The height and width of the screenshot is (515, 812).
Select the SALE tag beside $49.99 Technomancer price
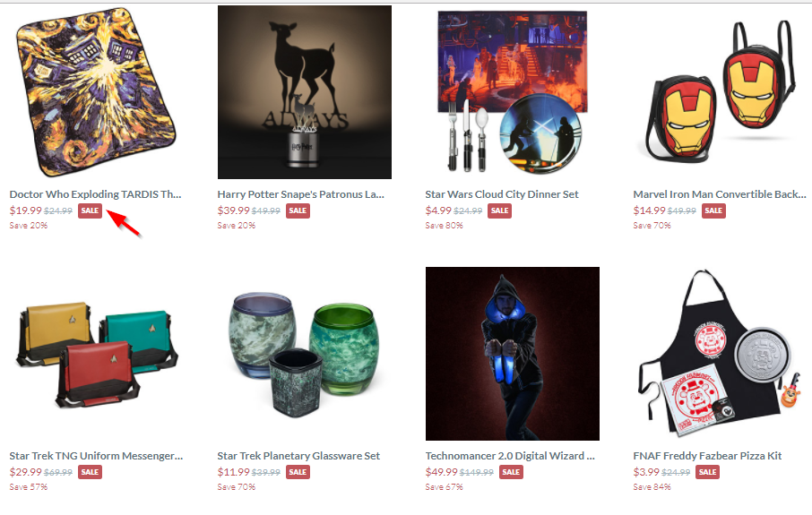pos(511,472)
